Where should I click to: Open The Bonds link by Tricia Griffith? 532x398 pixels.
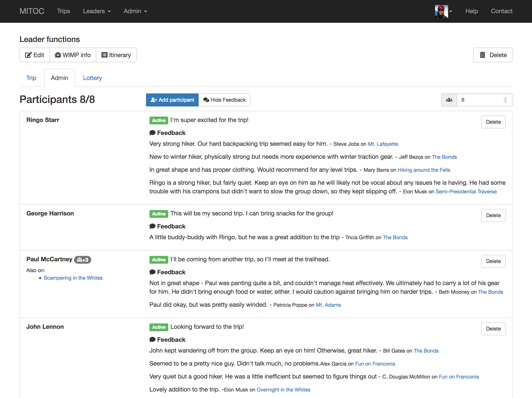pos(395,237)
